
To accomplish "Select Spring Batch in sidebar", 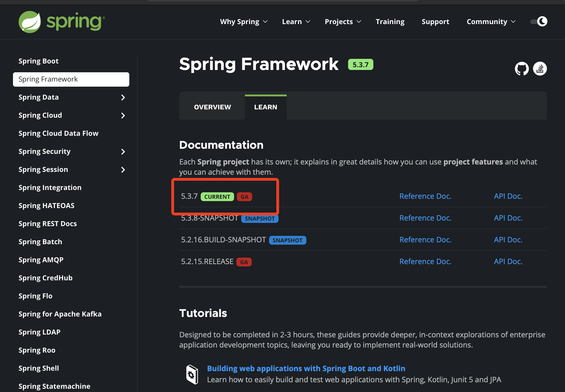I will (40, 242).
